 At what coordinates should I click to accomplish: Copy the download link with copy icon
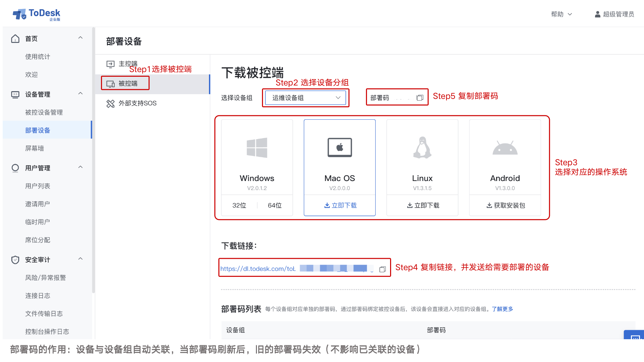click(x=382, y=269)
